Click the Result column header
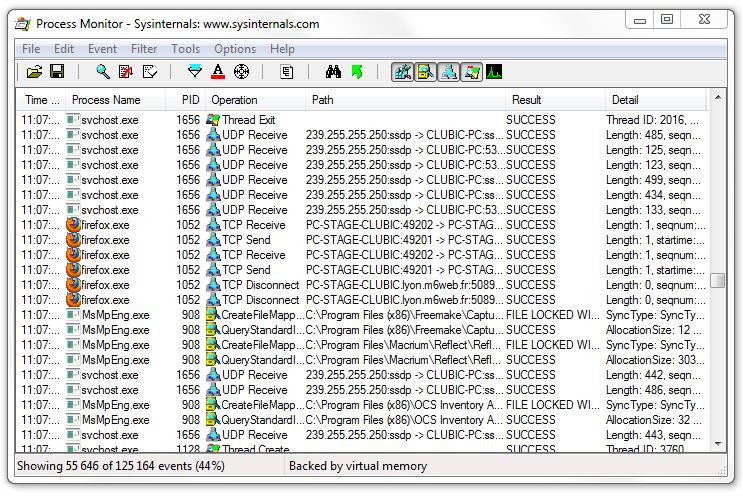The width and height of the screenshot is (743, 496). (555, 100)
